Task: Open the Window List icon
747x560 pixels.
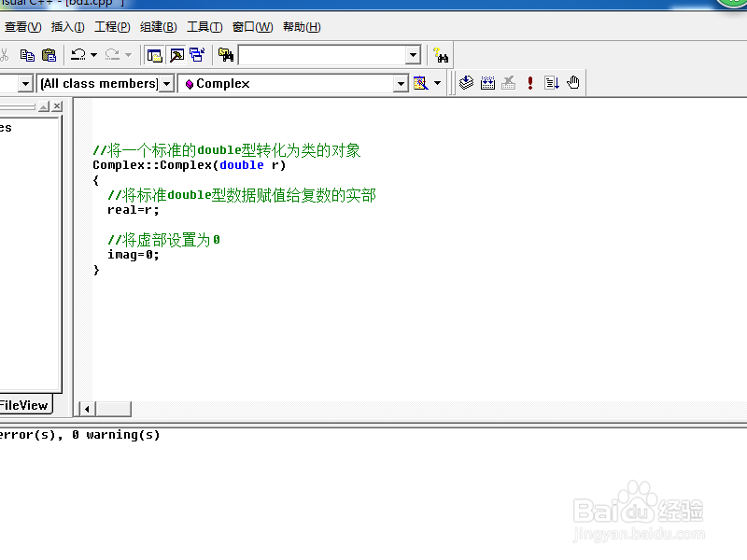Action: pos(197,55)
